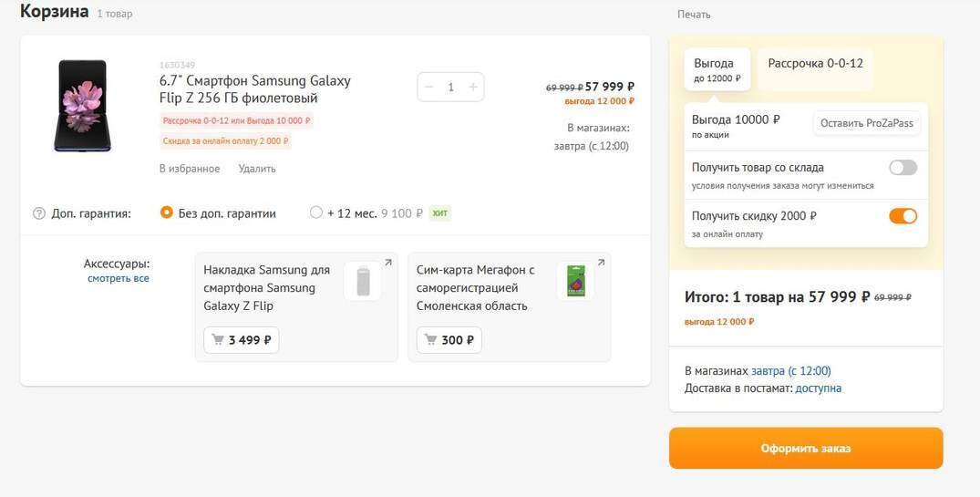980x497 pixels.
Task: Open the смотреть все accessories link
Action: (x=119, y=278)
